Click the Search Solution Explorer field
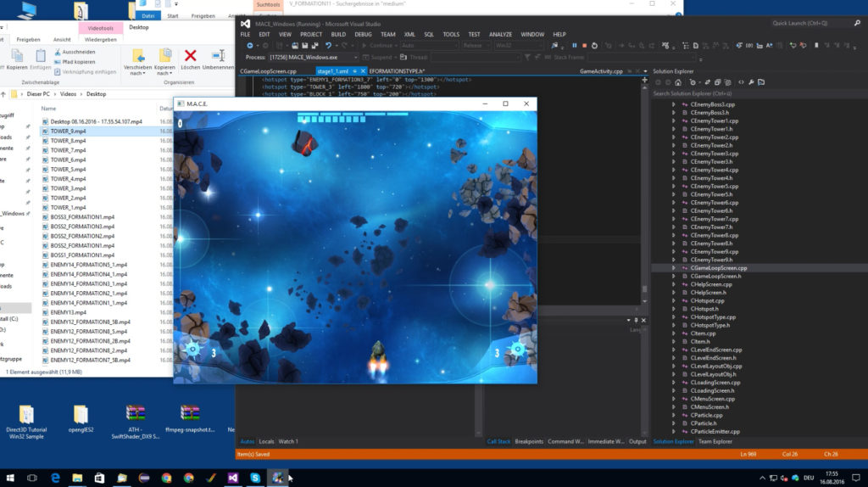The height and width of the screenshot is (487, 868). (x=759, y=93)
